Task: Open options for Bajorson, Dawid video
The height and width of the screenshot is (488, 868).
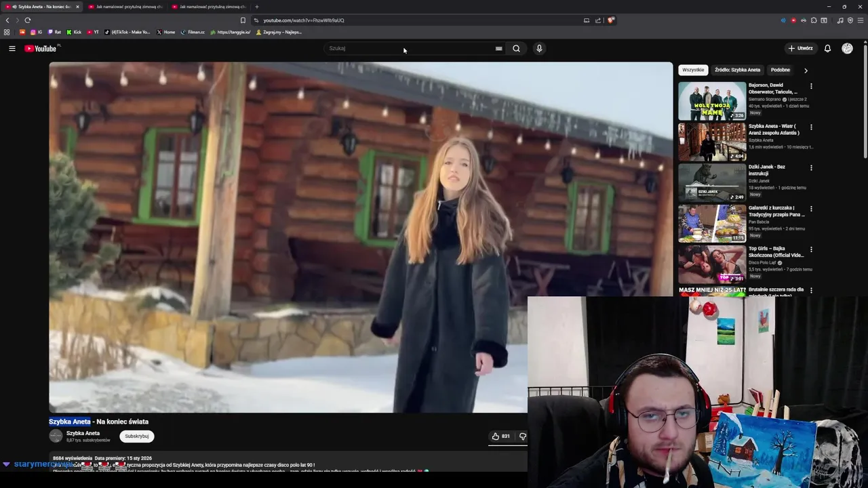Action: [811, 86]
